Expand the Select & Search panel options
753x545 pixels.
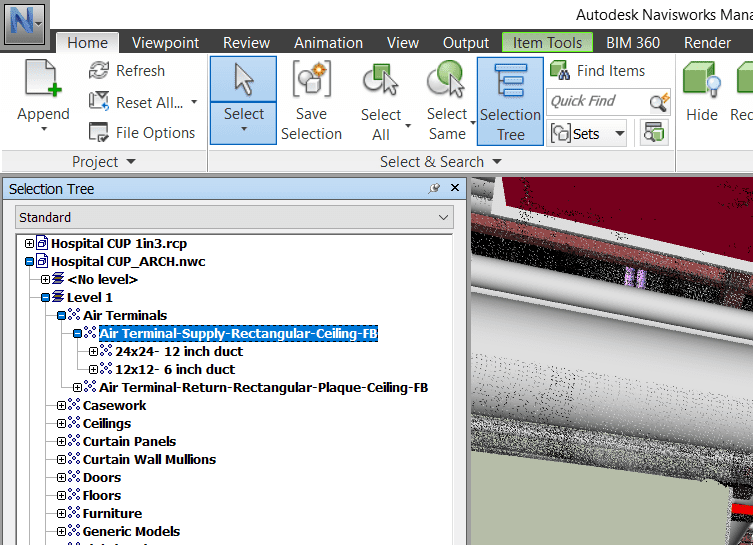[497, 162]
